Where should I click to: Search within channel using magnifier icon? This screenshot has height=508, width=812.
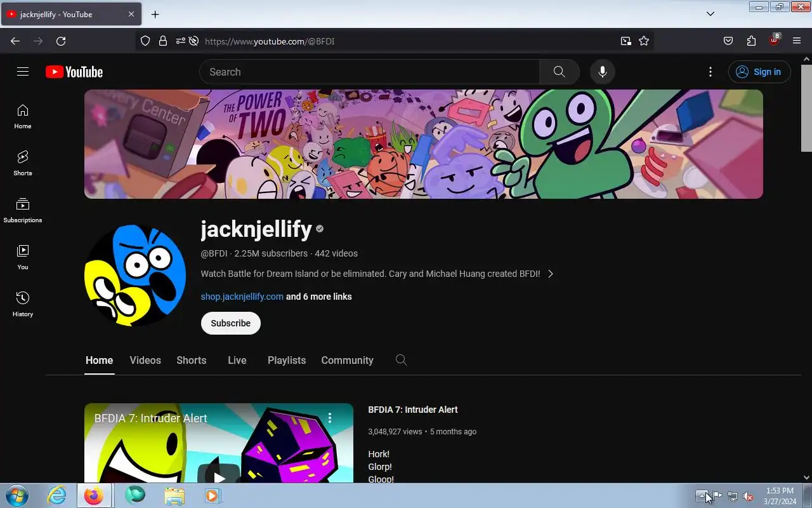(401, 360)
